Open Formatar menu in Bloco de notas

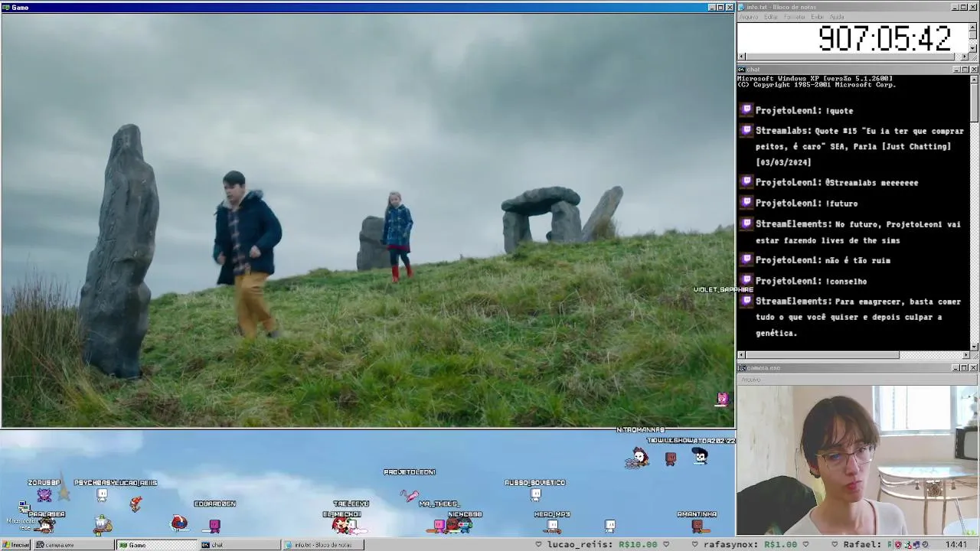tap(794, 17)
